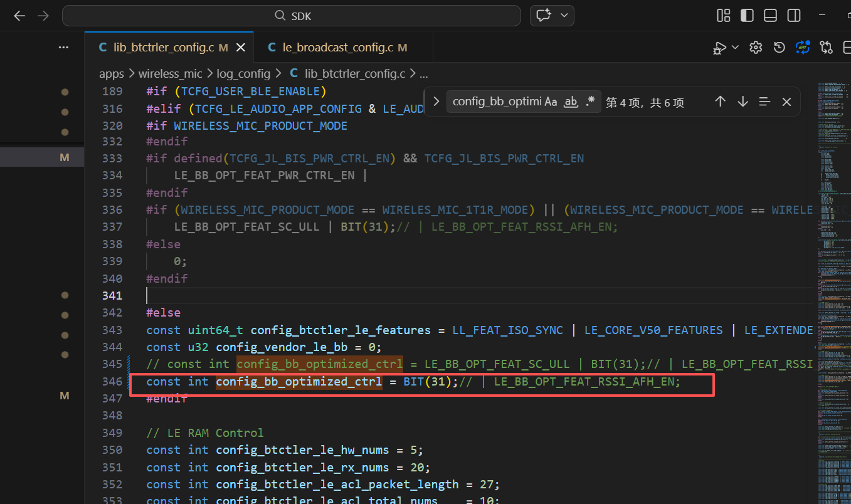
Task: Click config_btctler_le_acl_packet_length on line 352
Action: [x=337, y=485]
